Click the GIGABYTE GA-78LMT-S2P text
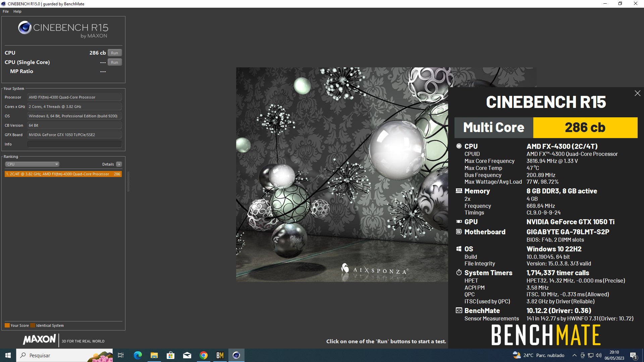 tap(568, 232)
